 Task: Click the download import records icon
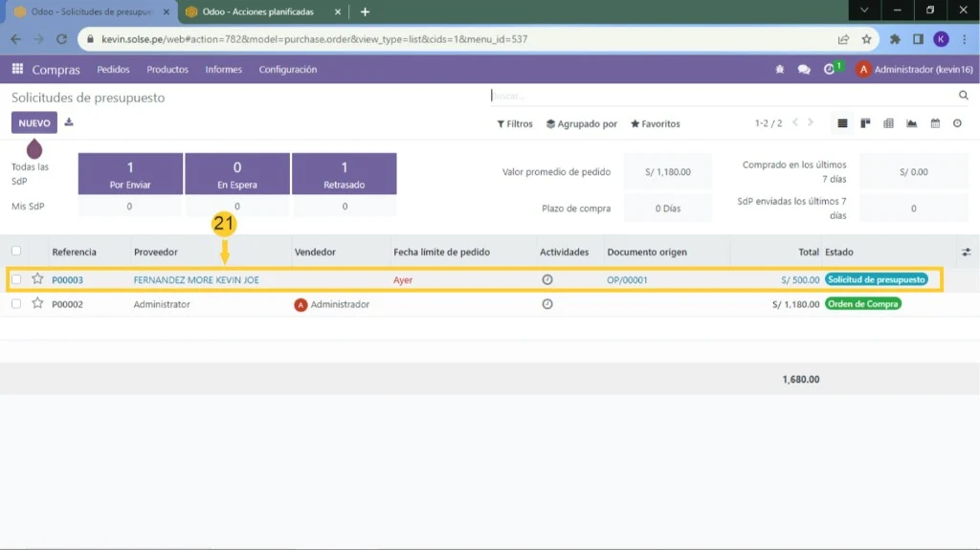(69, 122)
